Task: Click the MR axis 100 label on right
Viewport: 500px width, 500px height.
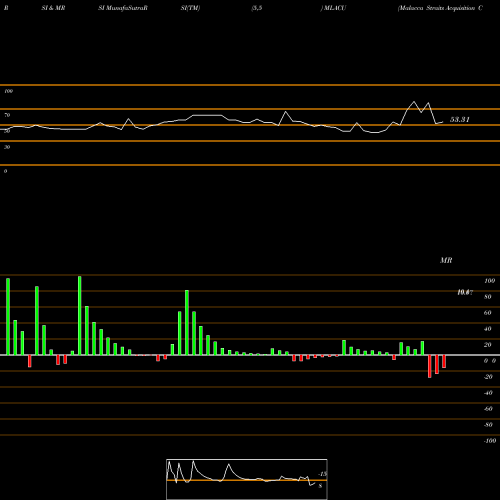Action: (x=489, y=281)
